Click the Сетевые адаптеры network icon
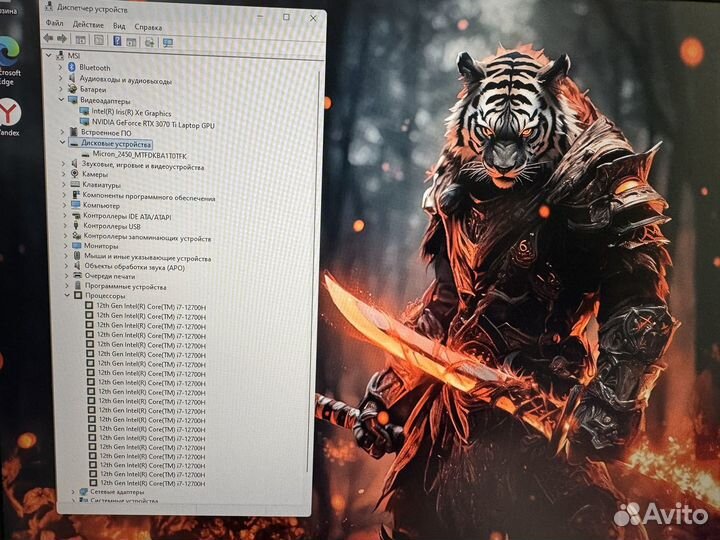Viewport: 720px width, 540px height. pyautogui.click(x=84, y=491)
